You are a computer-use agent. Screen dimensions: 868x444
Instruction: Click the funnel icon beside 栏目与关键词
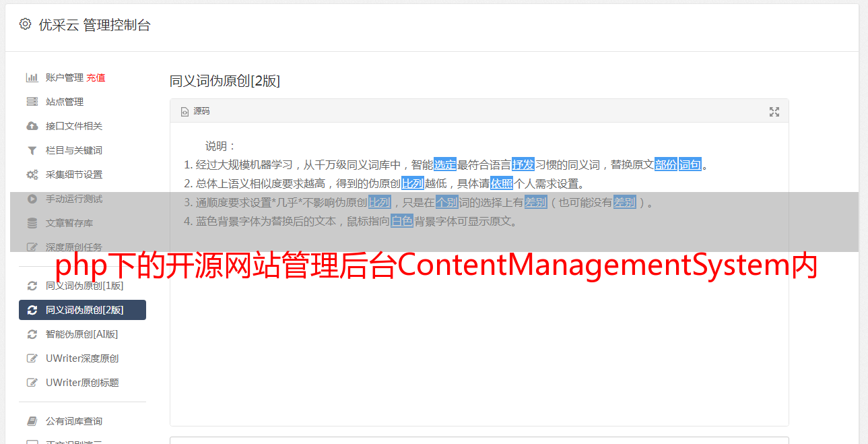pyautogui.click(x=32, y=150)
